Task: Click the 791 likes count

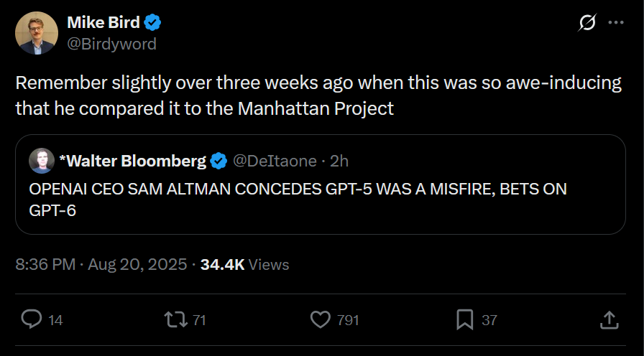Action: [x=348, y=320]
